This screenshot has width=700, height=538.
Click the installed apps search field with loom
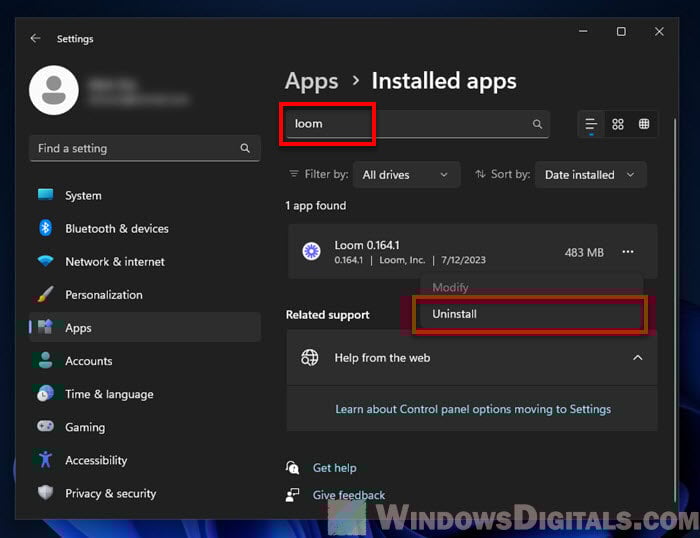coord(418,124)
